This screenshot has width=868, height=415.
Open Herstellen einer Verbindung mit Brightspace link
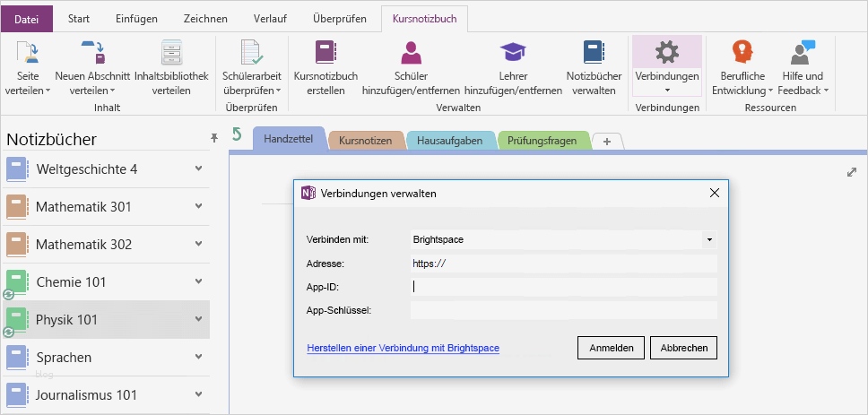click(x=403, y=348)
